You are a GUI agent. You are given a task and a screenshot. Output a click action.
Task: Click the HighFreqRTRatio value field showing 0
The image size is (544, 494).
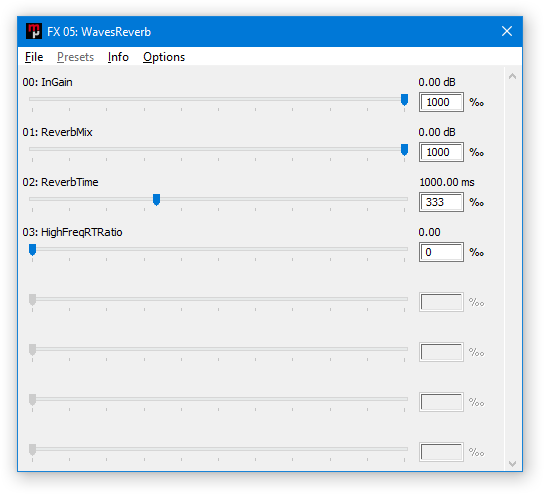pos(441,252)
